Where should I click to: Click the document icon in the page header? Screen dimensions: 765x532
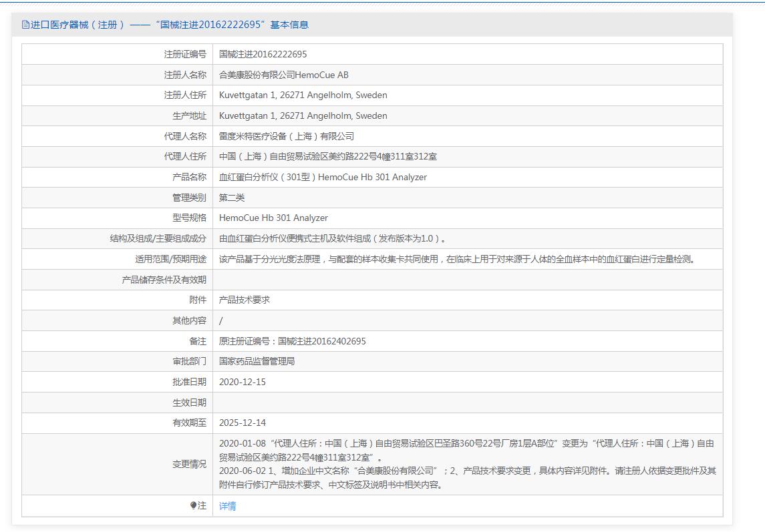coord(25,25)
